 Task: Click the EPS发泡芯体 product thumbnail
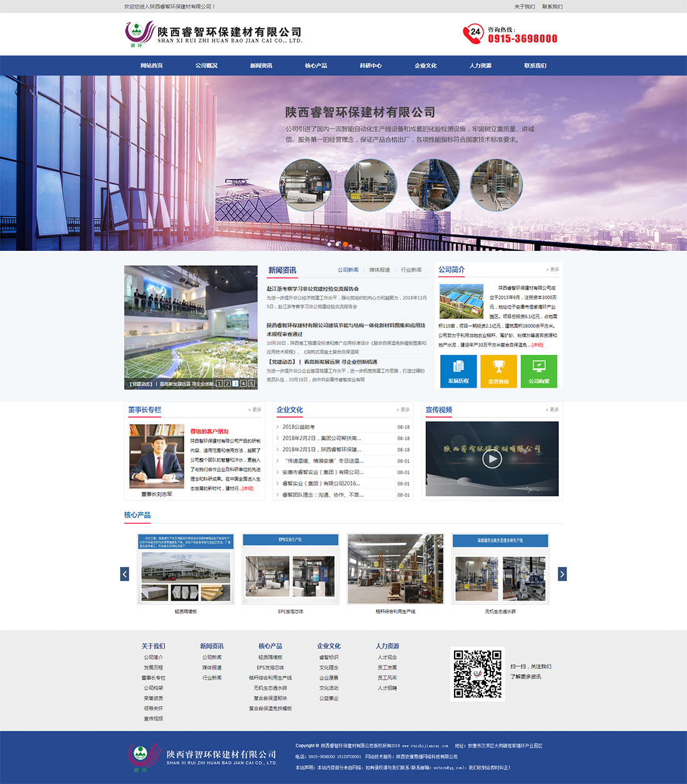click(x=290, y=569)
